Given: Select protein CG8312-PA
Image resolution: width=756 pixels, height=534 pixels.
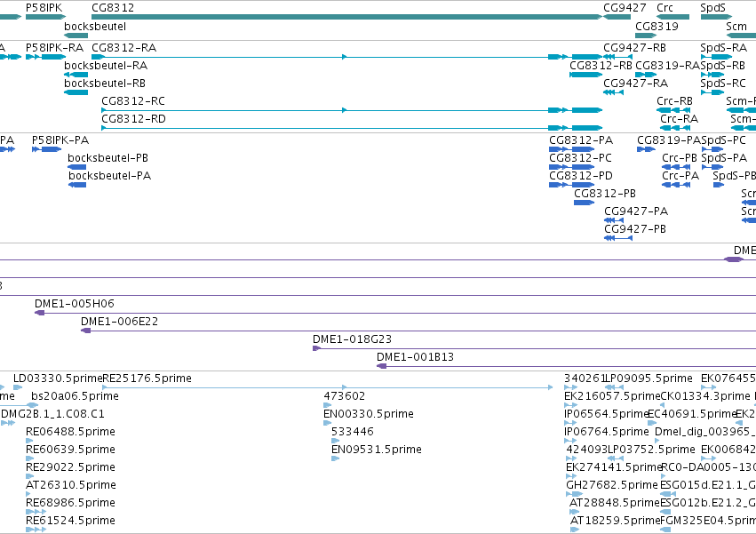Looking at the screenshot, I should pyautogui.click(x=581, y=140).
